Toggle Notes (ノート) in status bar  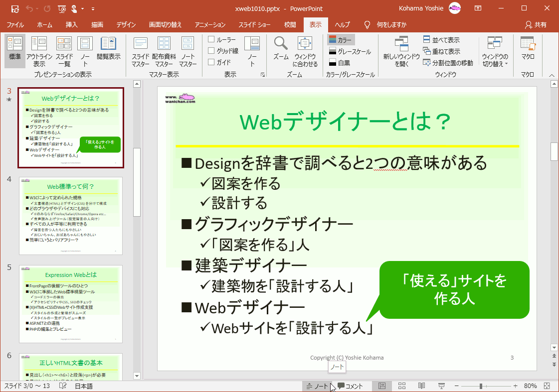pyautogui.click(x=317, y=386)
